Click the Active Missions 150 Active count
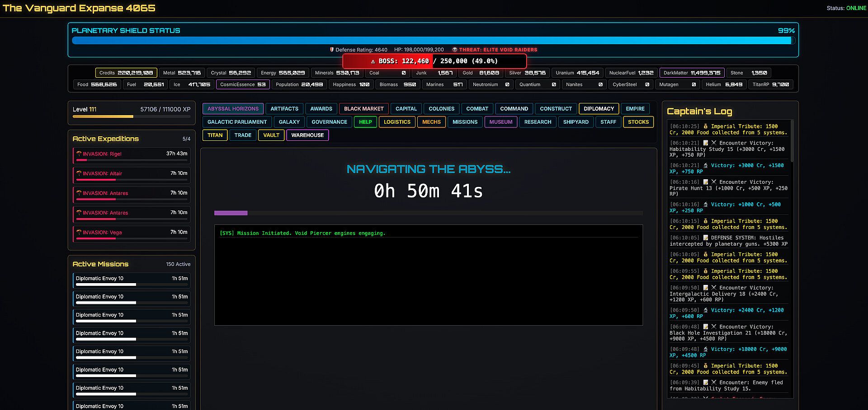Image resolution: width=868 pixels, height=410 pixels. tap(178, 264)
